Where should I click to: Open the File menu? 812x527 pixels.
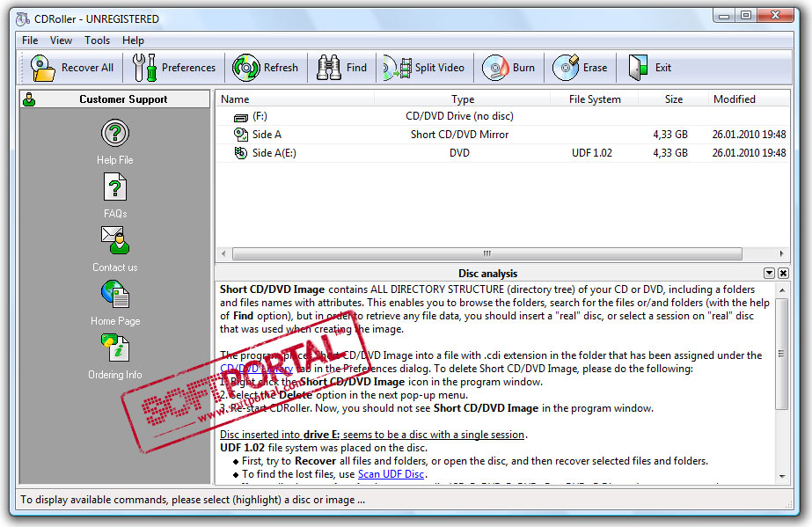coord(30,40)
